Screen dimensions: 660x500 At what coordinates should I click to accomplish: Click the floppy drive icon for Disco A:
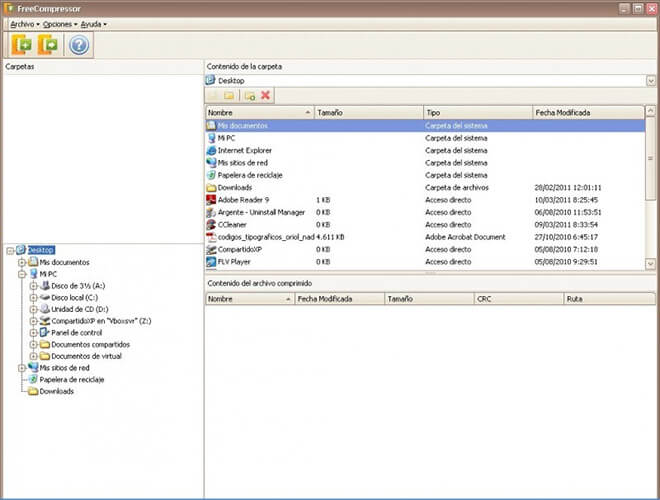pos(45,286)
